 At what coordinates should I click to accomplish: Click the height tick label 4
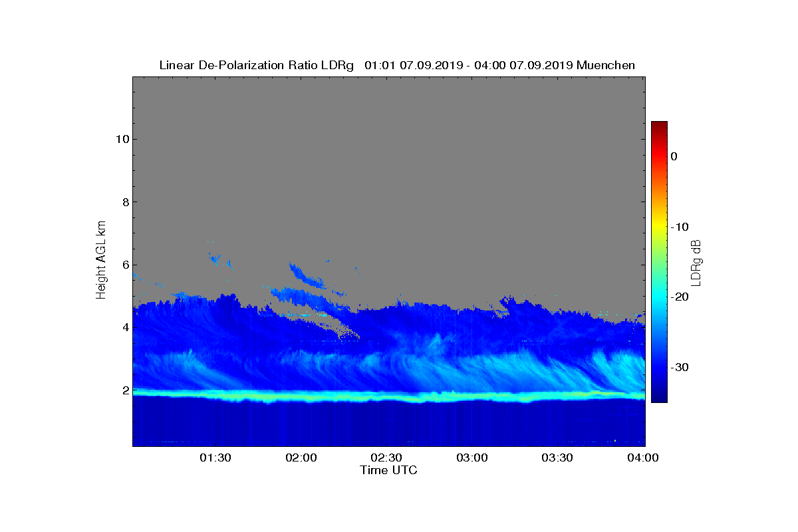coord(124,327)
